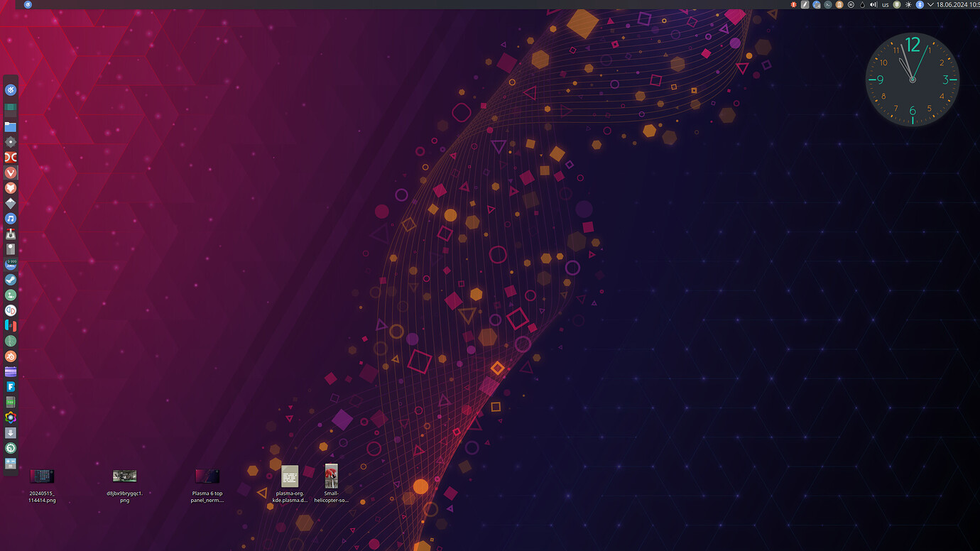Launch the Vivaldi browser
This screenshot has height=551, width=980.
coord(9,173)
